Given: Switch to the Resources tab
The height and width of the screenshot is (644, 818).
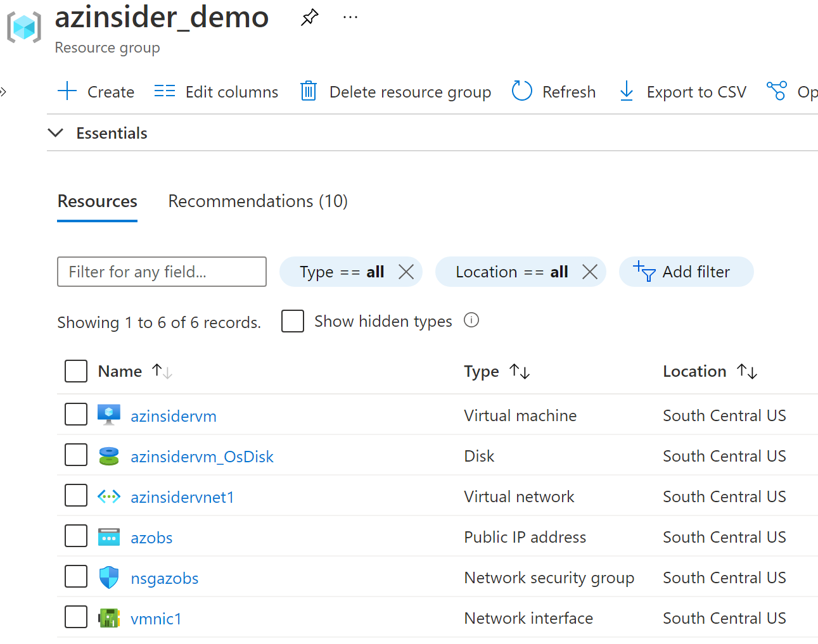Looking at the screenshot, I should click(98, 201).
